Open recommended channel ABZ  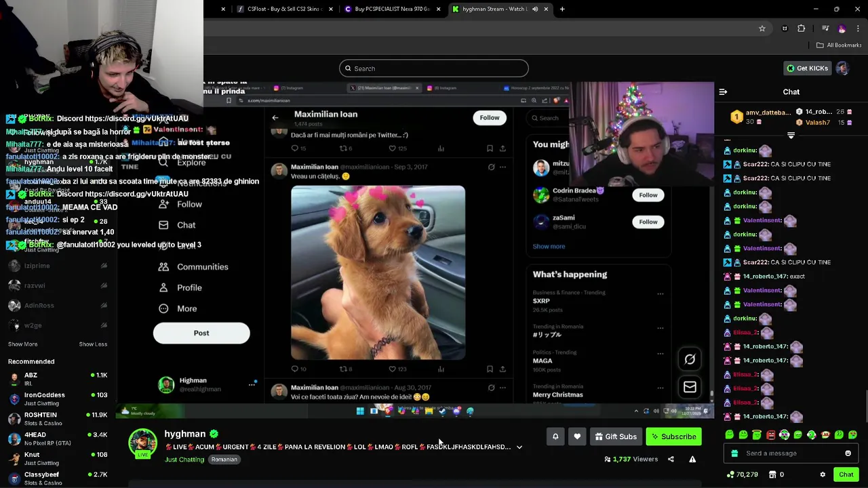[58, 378]
